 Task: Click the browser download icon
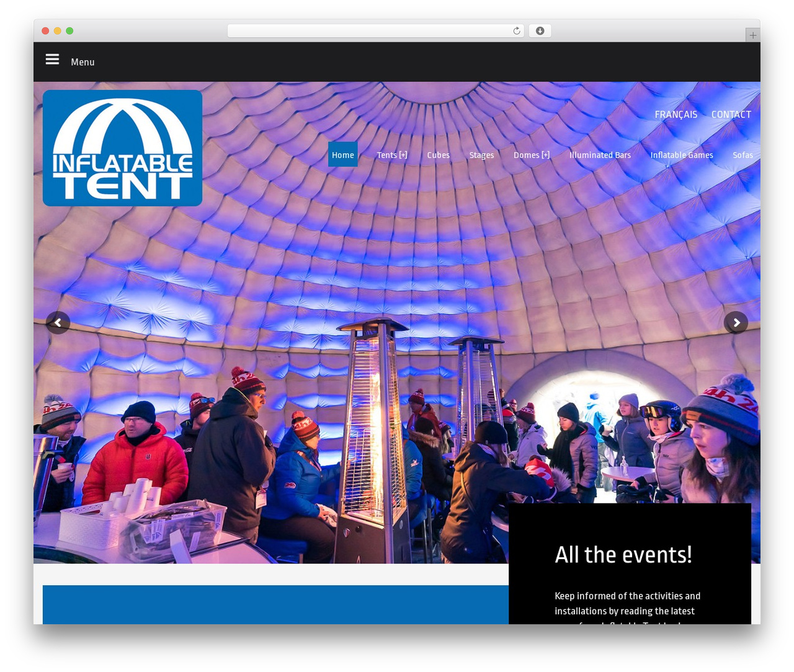point(540,31)
